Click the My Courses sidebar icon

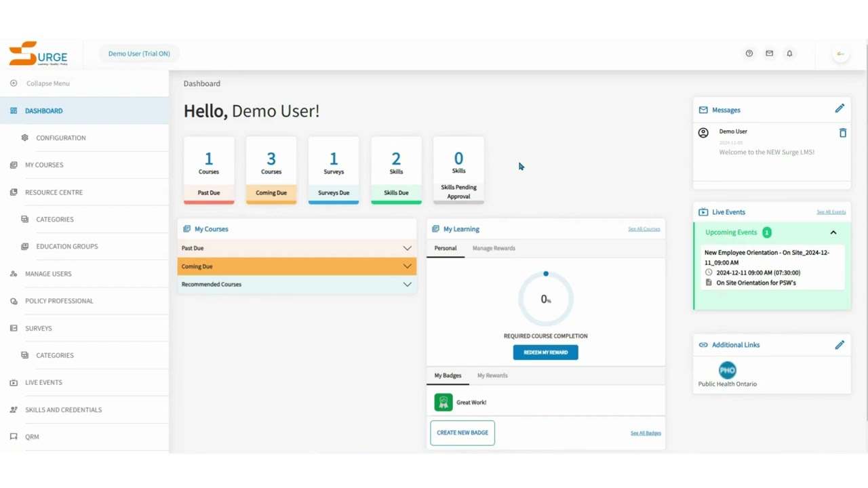14,165
